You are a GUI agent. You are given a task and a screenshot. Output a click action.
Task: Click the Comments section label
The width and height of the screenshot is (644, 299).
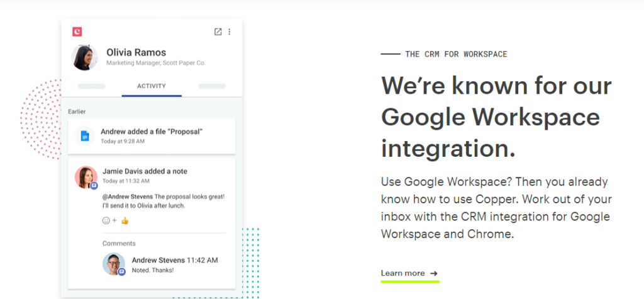[119, 244]
